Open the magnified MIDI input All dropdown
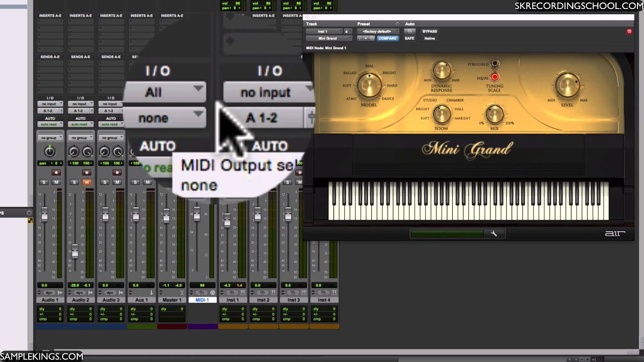Viewport: 644px width, 362px height. (165, 92)
